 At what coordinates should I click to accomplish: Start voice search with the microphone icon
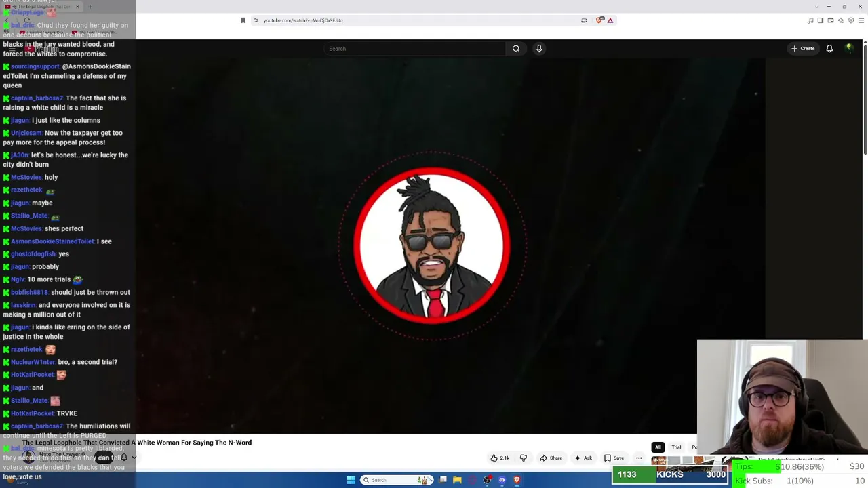[539, 49]
